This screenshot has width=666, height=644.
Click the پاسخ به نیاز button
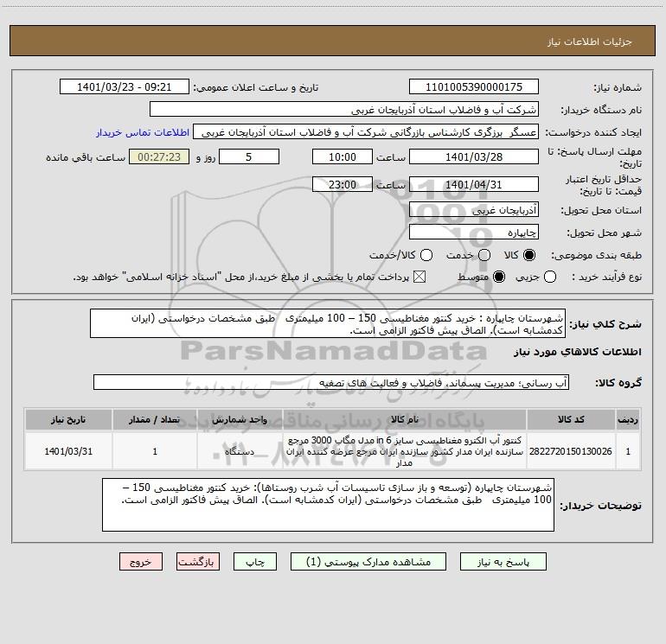pyautogui.click(x=503, y=562)
